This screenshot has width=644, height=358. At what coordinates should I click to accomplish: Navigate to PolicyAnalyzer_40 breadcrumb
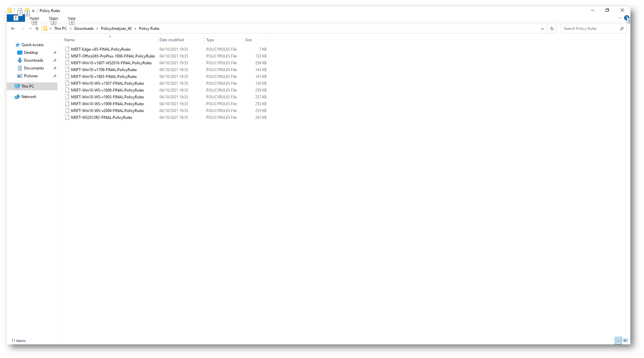[x=116, y=29]
